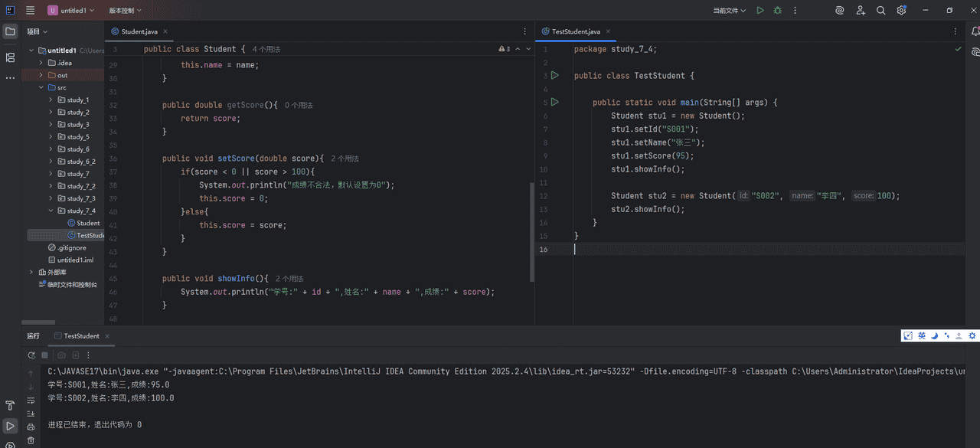Image resolution: width=980 pixels, height=448 pixels.
Task: Open input method settings gear in IME toolbar
Action: (972, 335)
